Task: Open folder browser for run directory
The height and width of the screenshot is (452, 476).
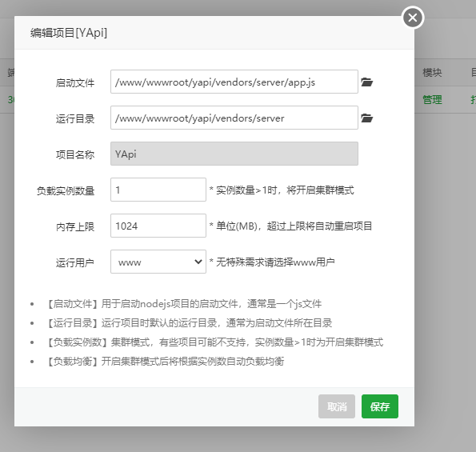Action: coord(366,118)
